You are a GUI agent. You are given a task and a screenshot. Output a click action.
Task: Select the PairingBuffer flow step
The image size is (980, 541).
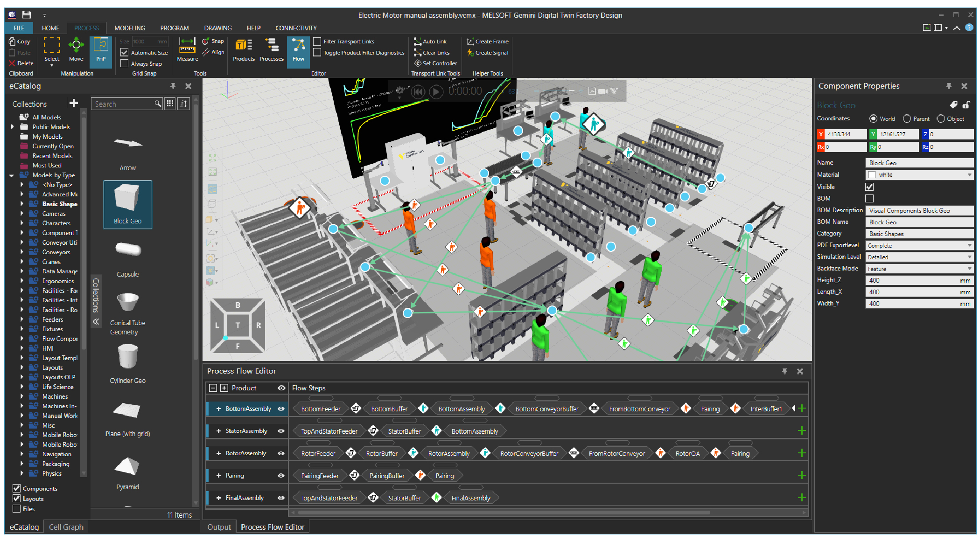(387, 476)
